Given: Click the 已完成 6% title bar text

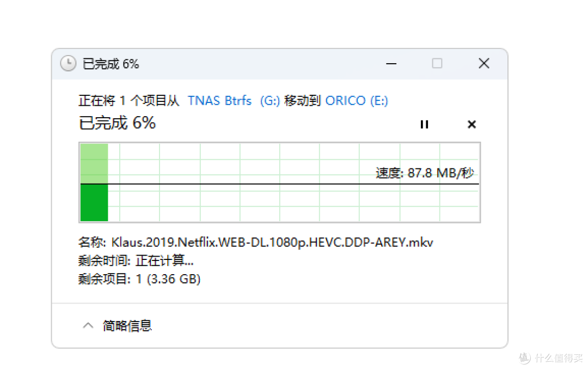Looking at the screenshot, I should click(111, 64).
